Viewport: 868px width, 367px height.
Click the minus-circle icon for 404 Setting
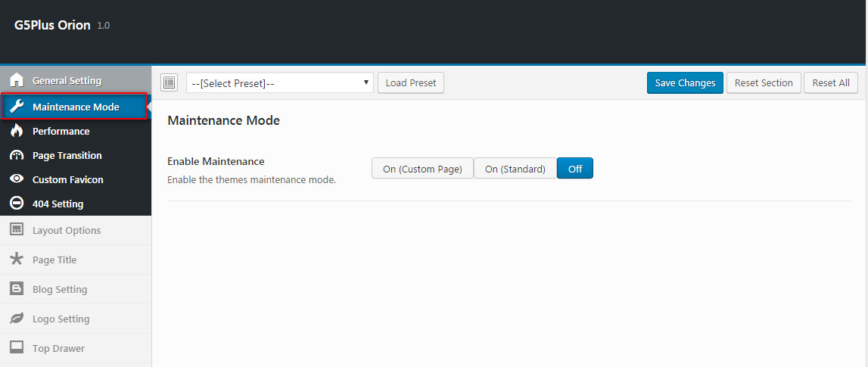point(17,204)
